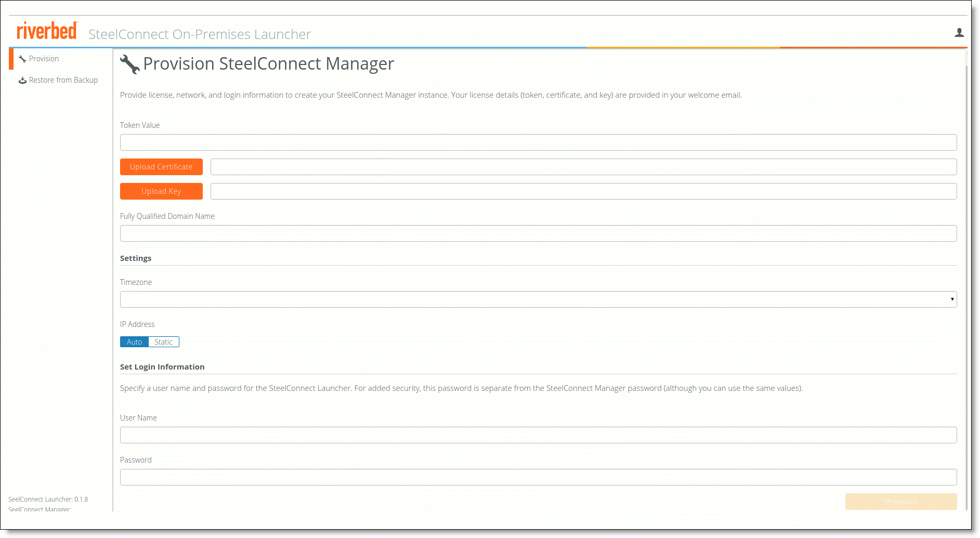Click the Set Login Information heading
The image size is (980, 538).
[x=162, y=367]
